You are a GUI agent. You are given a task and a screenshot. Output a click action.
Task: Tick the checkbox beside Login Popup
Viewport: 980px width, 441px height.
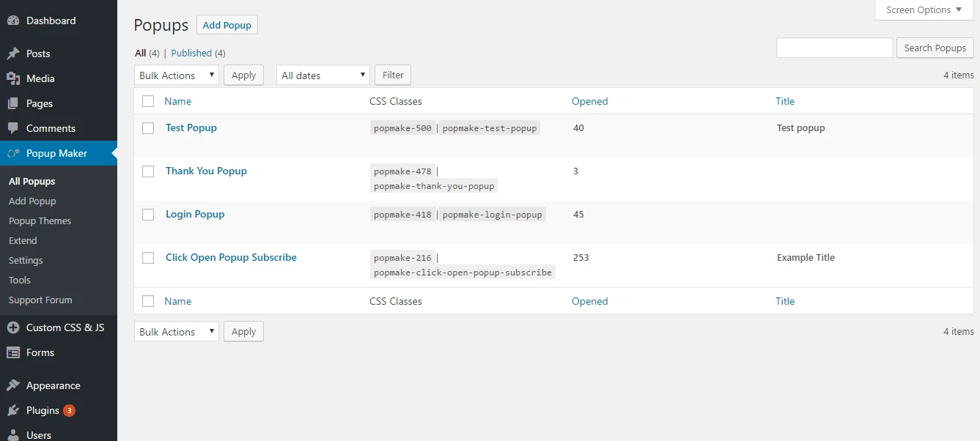click(x=148, y=215)
